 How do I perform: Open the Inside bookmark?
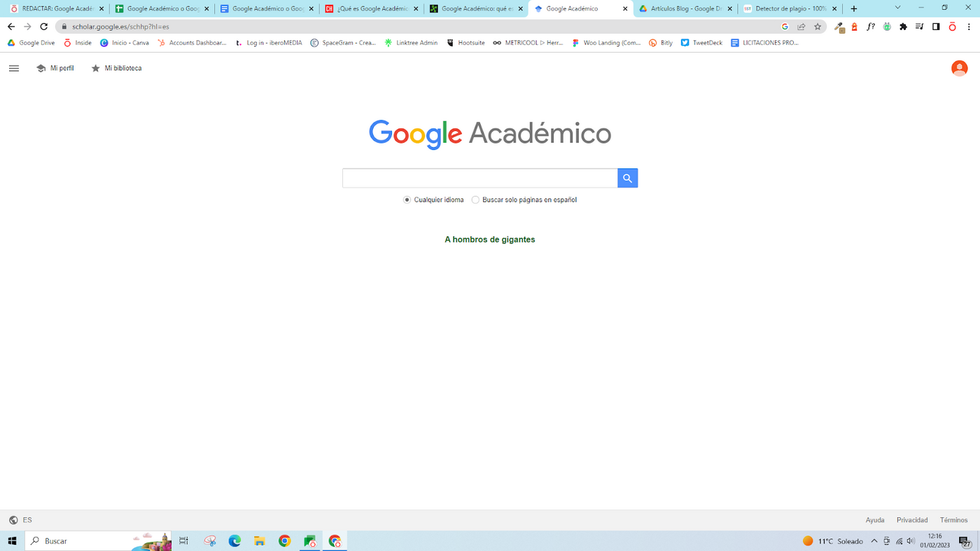(78, 43)
